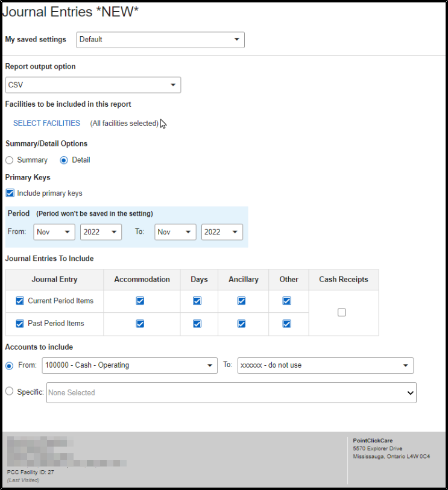This screenshot has height=490, width=448.
Task: Expand the Report output option CSV dropdown
Action: (93, 85)
